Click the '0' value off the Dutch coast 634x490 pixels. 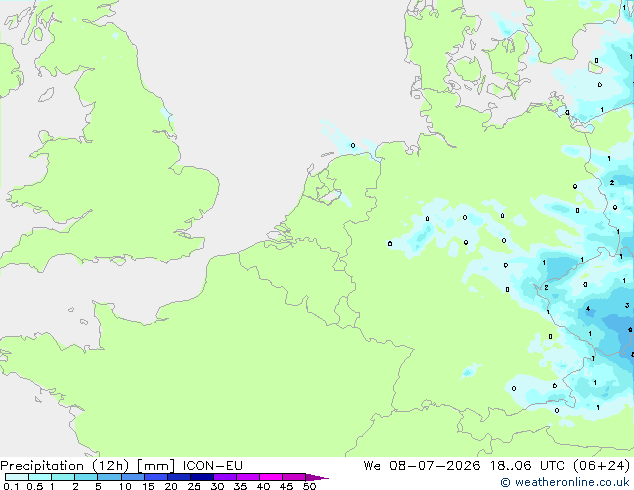point(353,146)
